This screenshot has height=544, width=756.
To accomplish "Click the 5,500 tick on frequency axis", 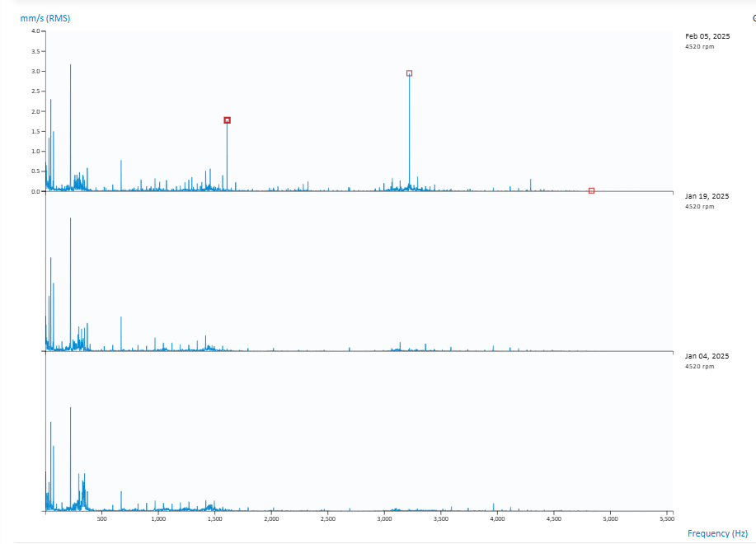I will [x=667, y=519].
